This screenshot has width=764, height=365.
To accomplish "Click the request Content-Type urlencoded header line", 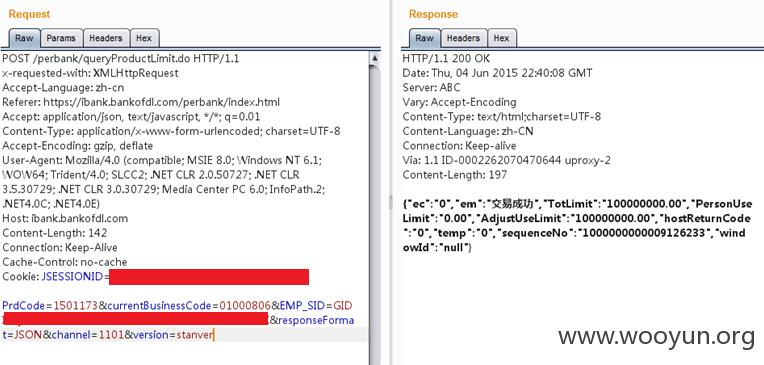I will tap(171, 131).
